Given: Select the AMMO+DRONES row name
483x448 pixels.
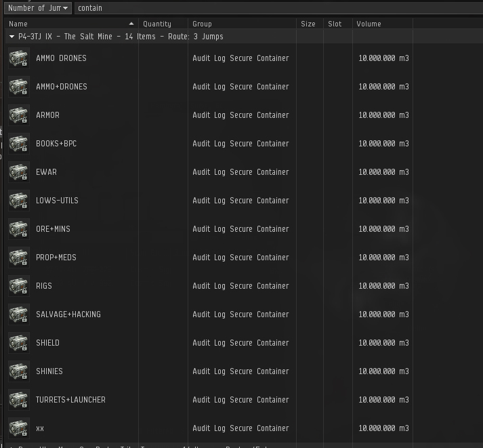Looking at the screenshot, I should pyautogui.click(x=62, y=87).
